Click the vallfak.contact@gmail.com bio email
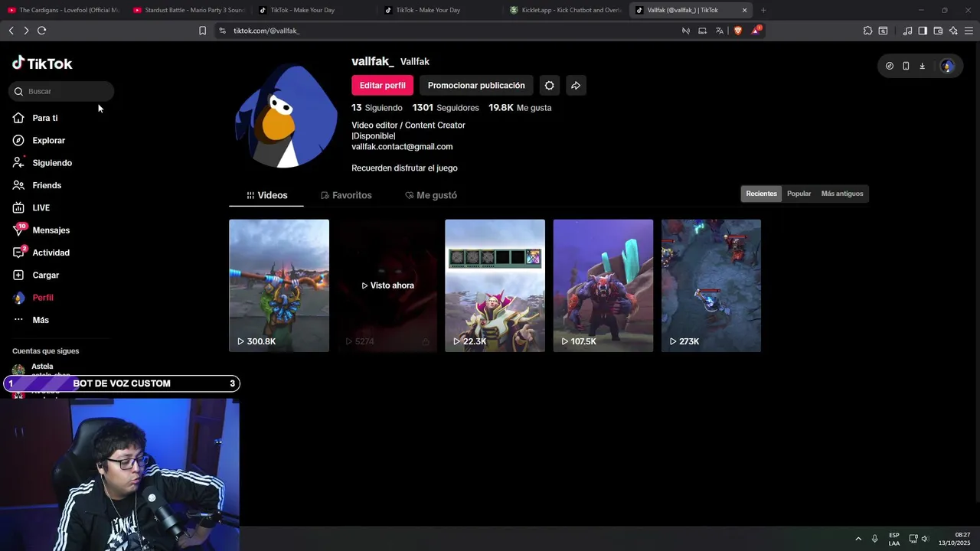Image resolution: width=980 pixels, height=551 pixels. tap(402, 147)
